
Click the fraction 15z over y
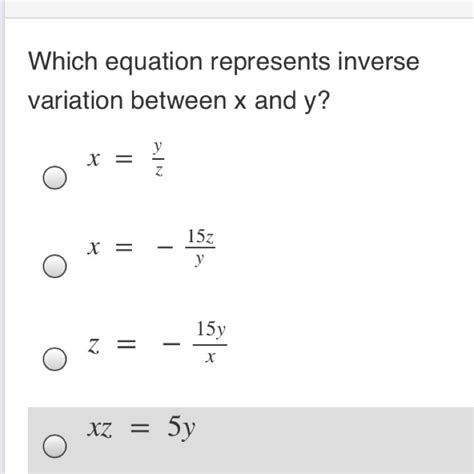pyautogui.click(x=200, y=248)
